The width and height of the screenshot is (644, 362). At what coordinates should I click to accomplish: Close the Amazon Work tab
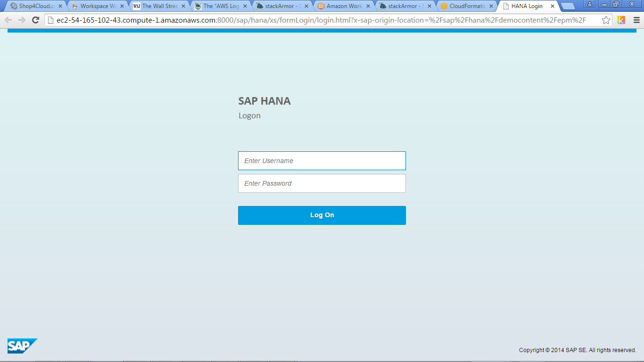pyautogui.click(x=368, y=6)
